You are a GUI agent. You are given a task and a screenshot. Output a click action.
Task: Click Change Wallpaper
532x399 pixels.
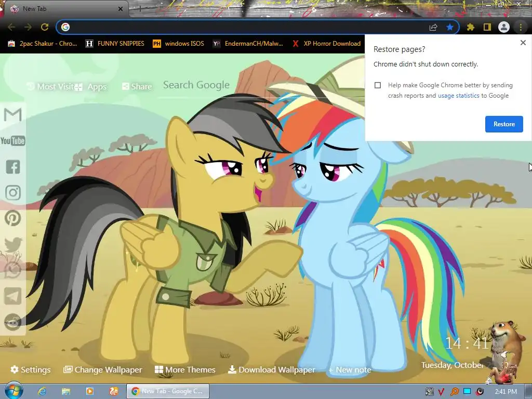pyautogui.click(x=102, y=369)
